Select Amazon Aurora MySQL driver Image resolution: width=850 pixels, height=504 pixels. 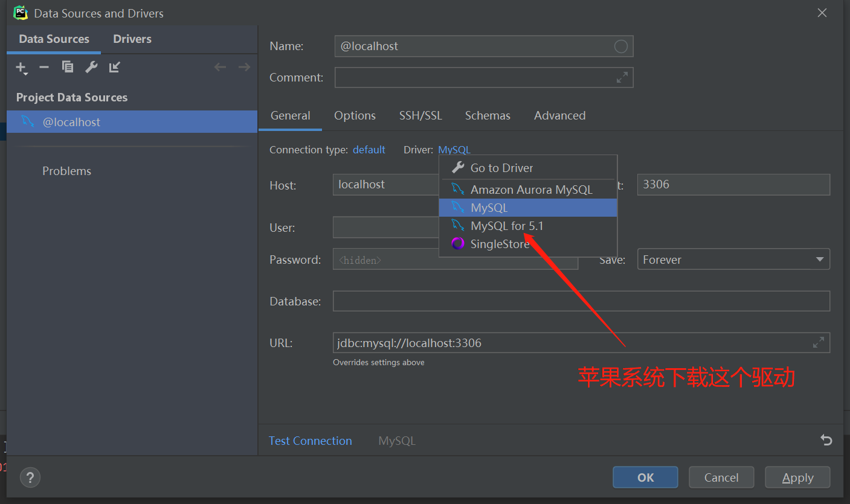pos(529,190)
